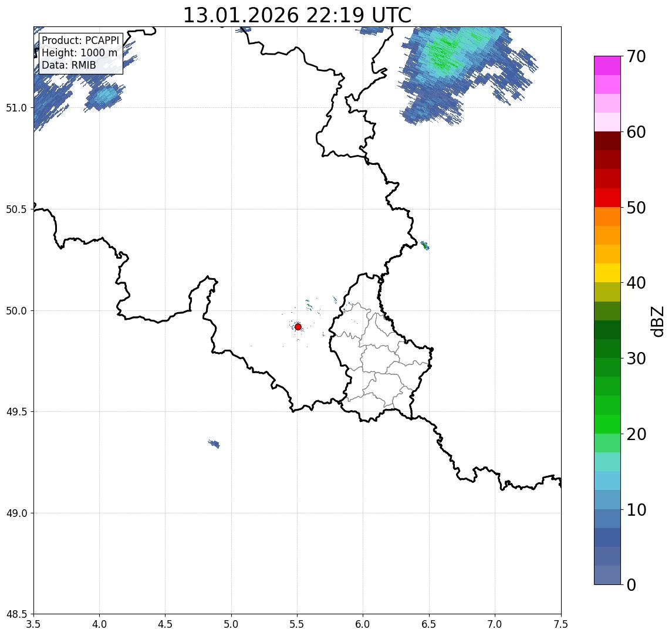Click the longitude axis label 4.0
Image resolution: width=672 pixels, height=636 pixels.
pyautogui.click(x=99, y=624)
